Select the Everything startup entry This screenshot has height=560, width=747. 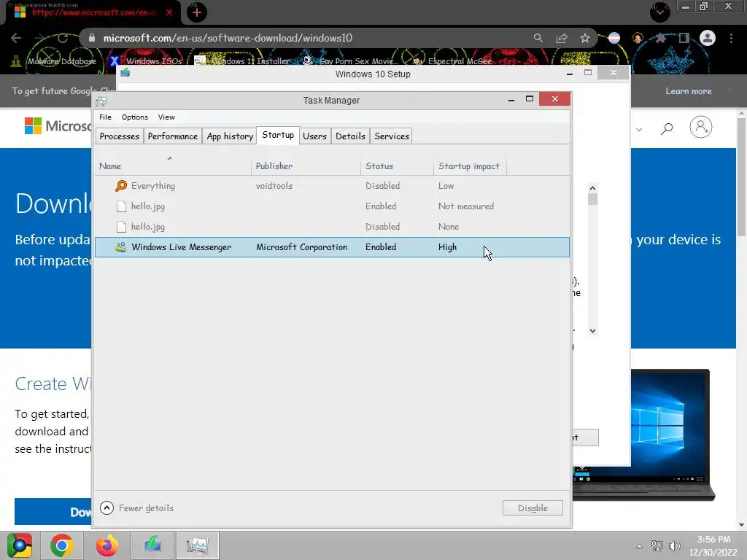[x=332, y=186]
